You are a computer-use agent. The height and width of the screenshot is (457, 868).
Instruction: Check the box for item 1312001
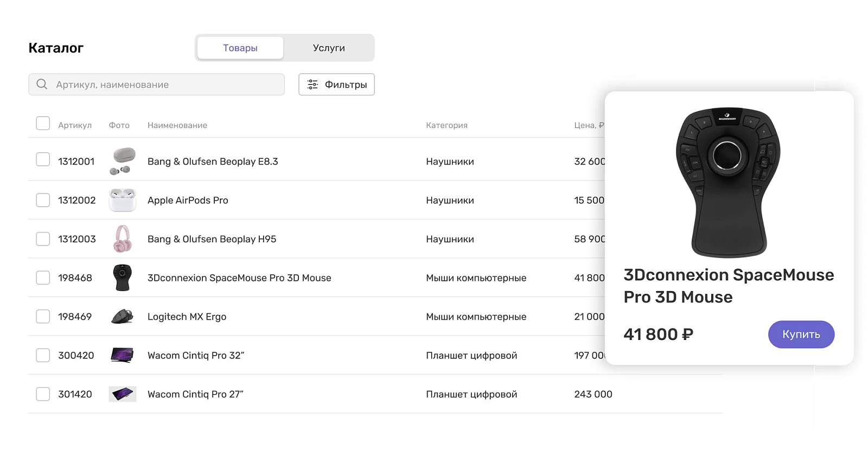pyautogui.click(x=43, y=159)
